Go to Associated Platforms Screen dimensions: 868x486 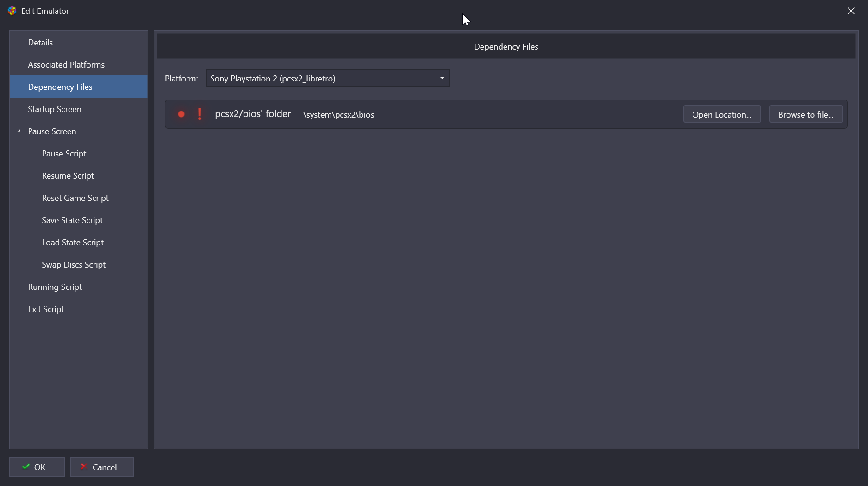point(79,64)
